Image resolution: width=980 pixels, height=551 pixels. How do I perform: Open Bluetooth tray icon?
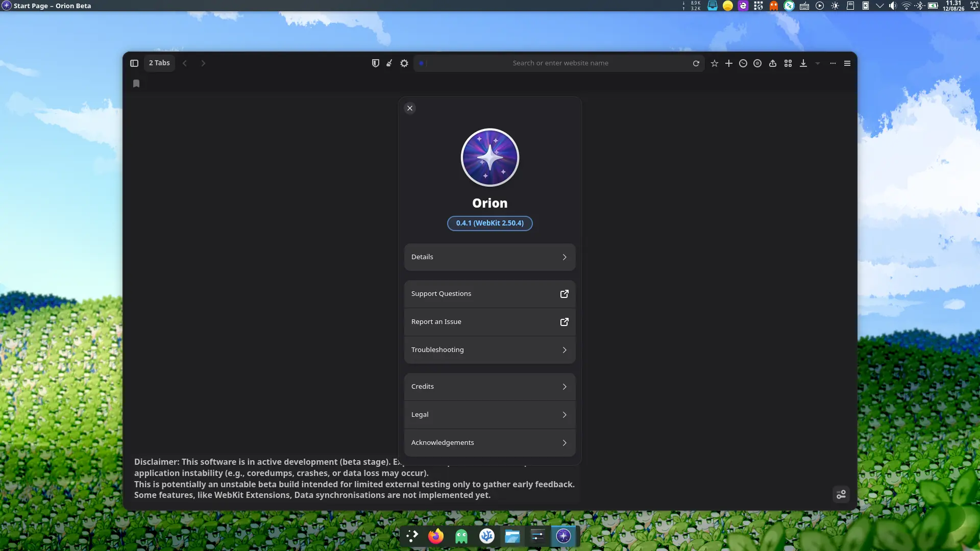920,6
